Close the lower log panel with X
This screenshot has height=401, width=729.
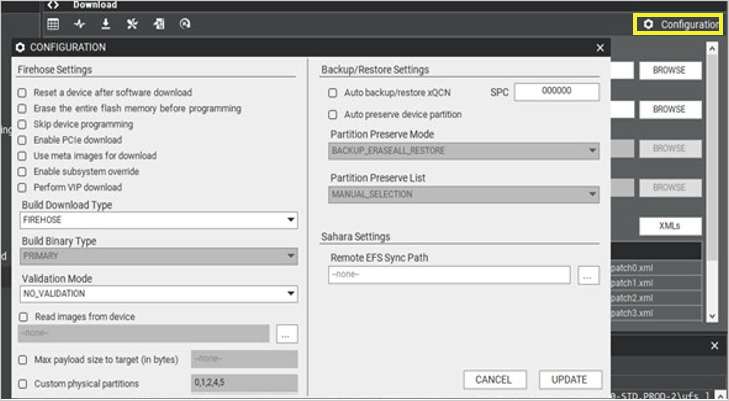715,346
